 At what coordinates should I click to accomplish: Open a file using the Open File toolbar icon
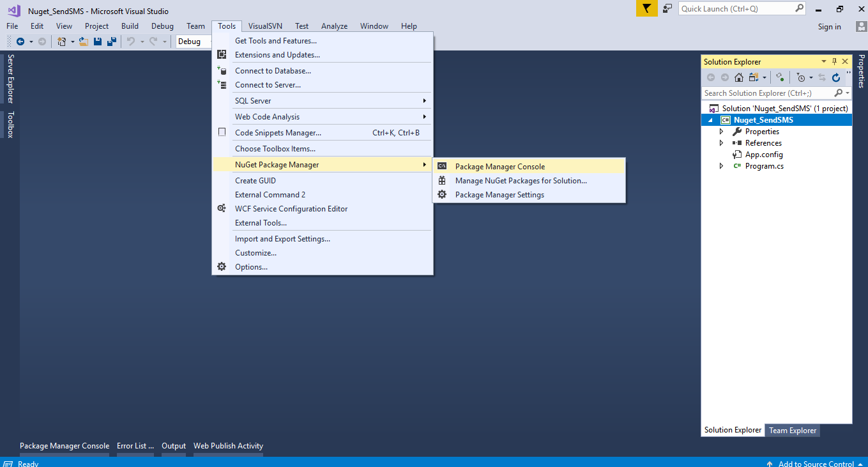[x=83, y=41]
